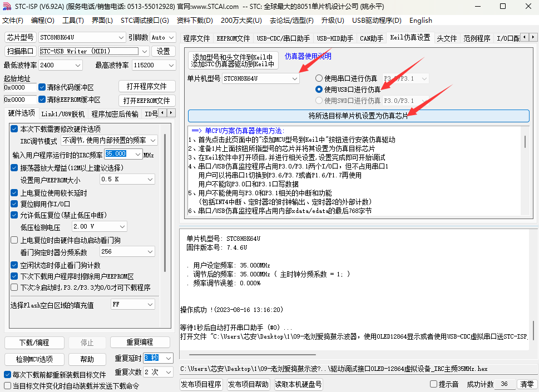
Task: Toggle 空闲状态时停止看门狗计数 checkbox
Action: pyautogui.click(x=14, y=265)
